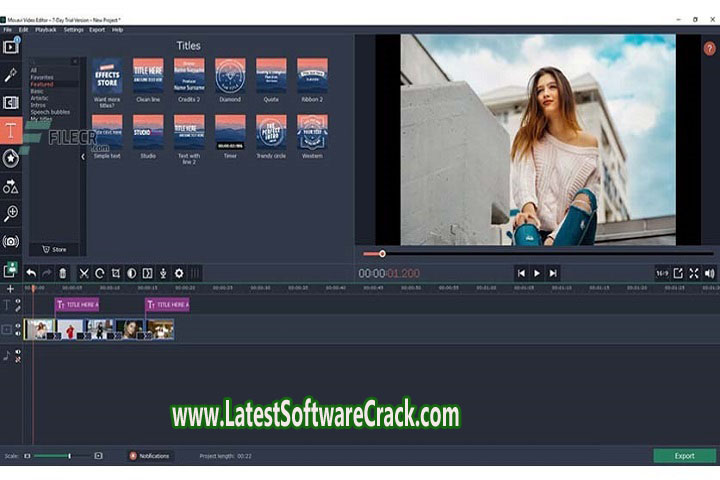
Task: Delete selected clip with trash icon
Action: coord(62,273)
